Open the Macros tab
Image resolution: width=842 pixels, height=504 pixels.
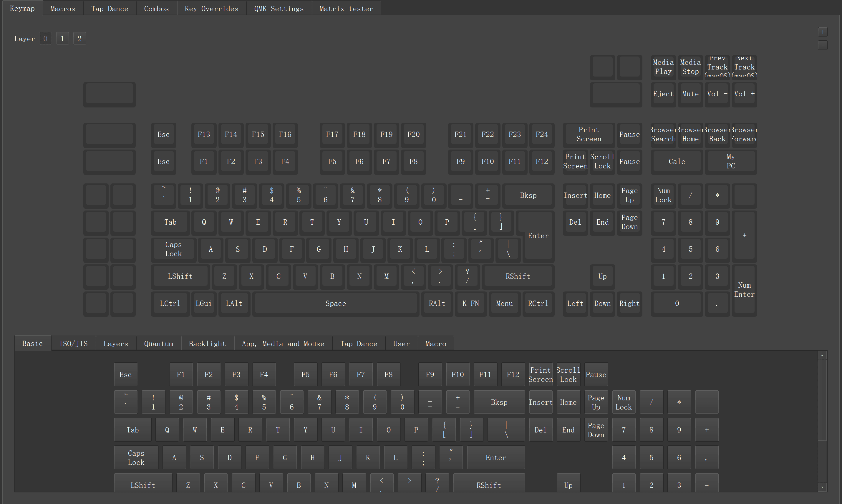coord(62,9)
